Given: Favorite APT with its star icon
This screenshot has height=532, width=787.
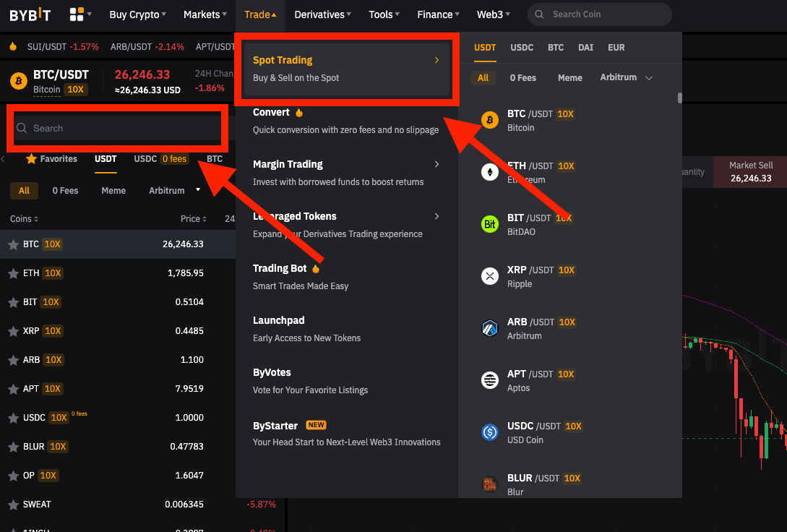Looking at the screenshot, I should tap(13, 389).
